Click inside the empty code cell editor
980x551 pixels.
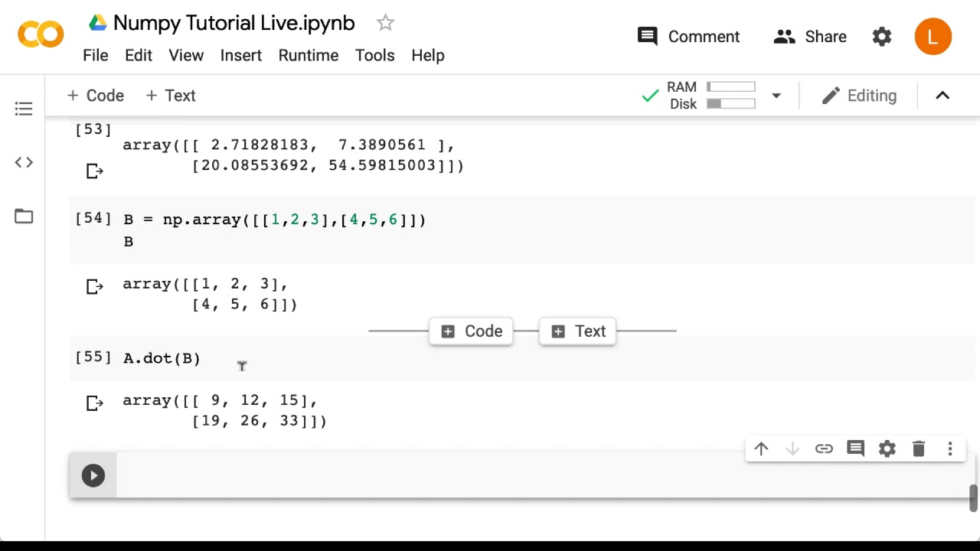pyautogui.click(x=536, y=475)
